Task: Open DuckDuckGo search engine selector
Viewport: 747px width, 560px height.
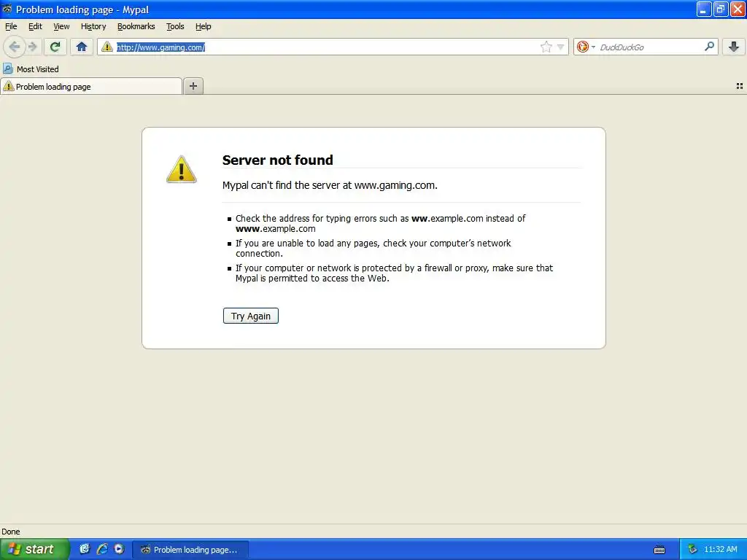Action: click(x=586, y=47)
